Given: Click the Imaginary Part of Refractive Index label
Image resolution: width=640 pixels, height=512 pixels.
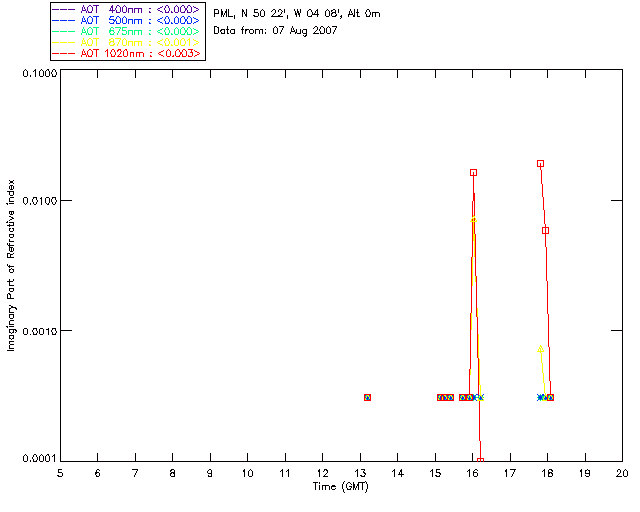Looking at the screenshot, I should [x=11, y=265].
